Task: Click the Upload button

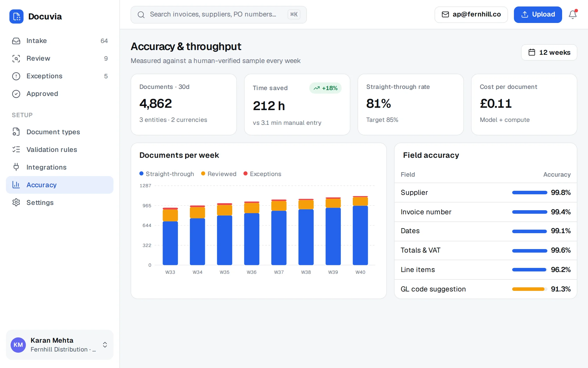Action: click(x=538, y=14)
